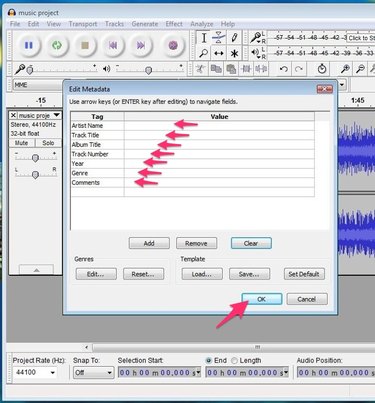This screenshot has width=375, height=403.
Task: Click the Undo arrow icon
Action: 284,69
